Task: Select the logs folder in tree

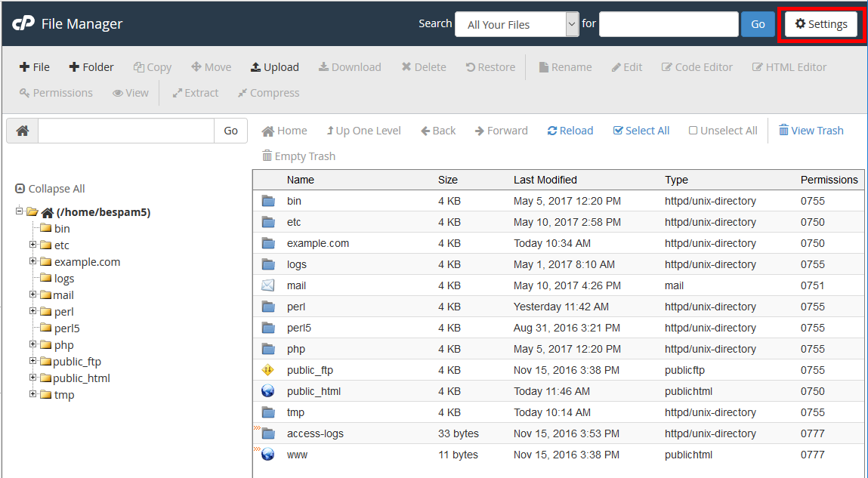Action: click(64, 279)
